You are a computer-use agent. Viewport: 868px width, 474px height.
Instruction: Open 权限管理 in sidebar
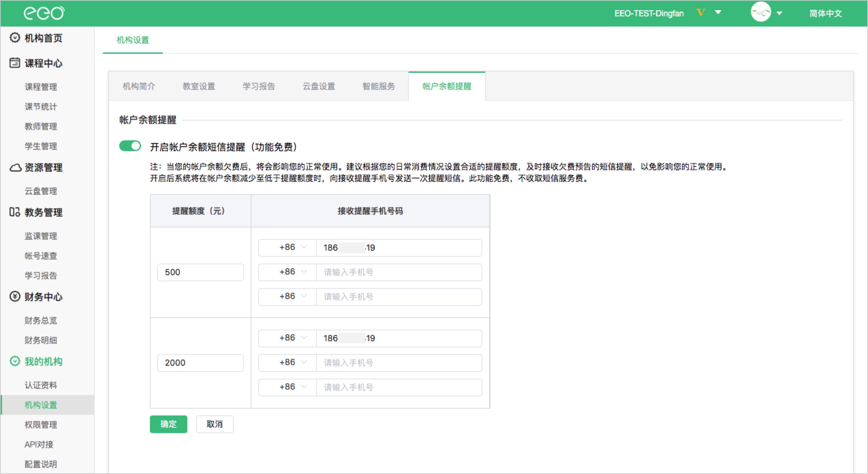click(41, 425)
